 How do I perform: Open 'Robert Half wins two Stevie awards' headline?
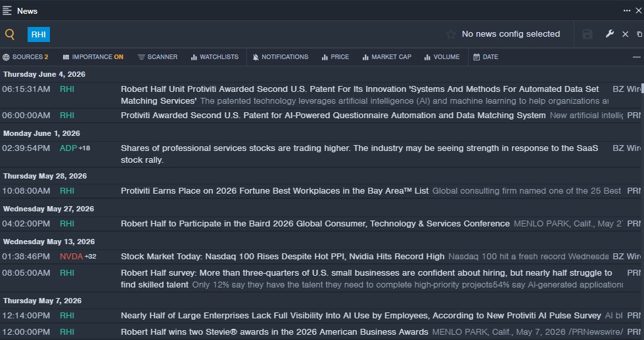(275, 332)
